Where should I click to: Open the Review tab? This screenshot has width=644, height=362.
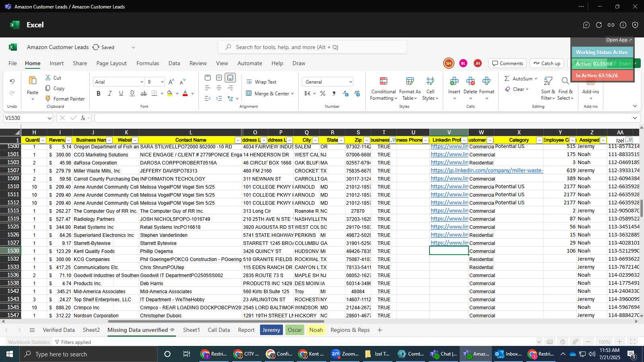(198, 63)
